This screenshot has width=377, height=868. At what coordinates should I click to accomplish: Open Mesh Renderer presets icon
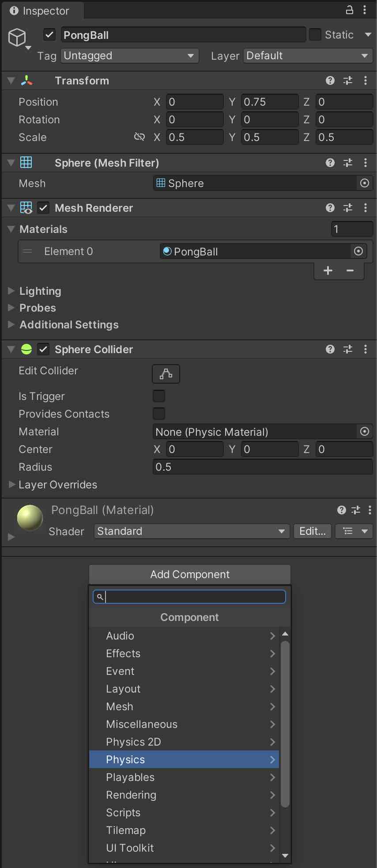click(348, 208)
